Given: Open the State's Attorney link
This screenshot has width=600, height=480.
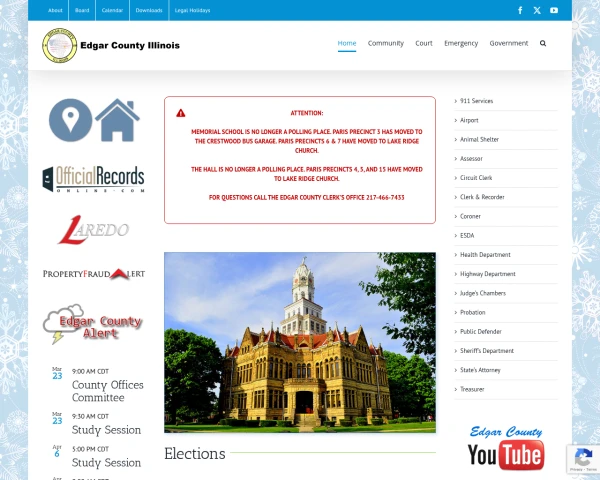Looking at the screenshot, I should coord(480,370).
